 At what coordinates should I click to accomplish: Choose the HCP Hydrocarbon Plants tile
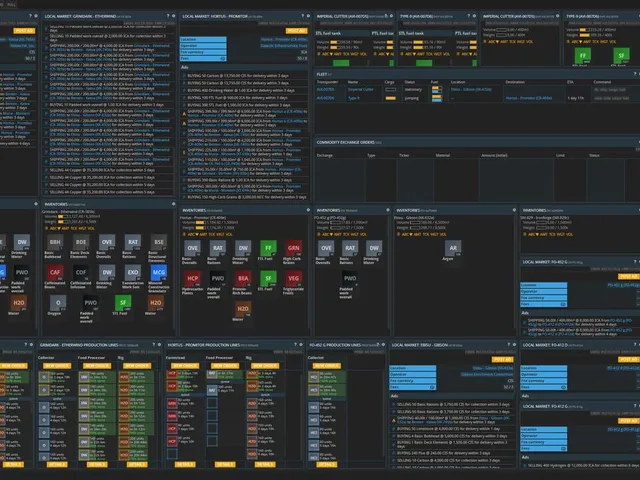coord(192,278)
